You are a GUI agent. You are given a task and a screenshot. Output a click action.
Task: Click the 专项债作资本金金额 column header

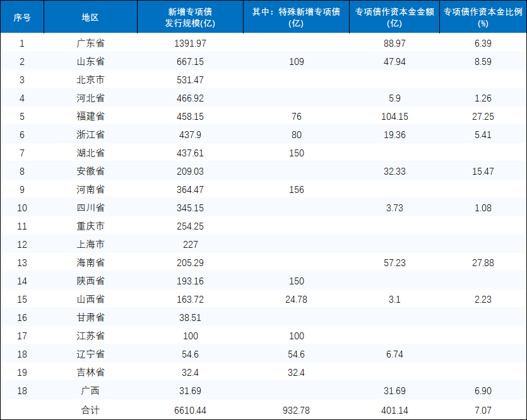click(x=394, y=17)
